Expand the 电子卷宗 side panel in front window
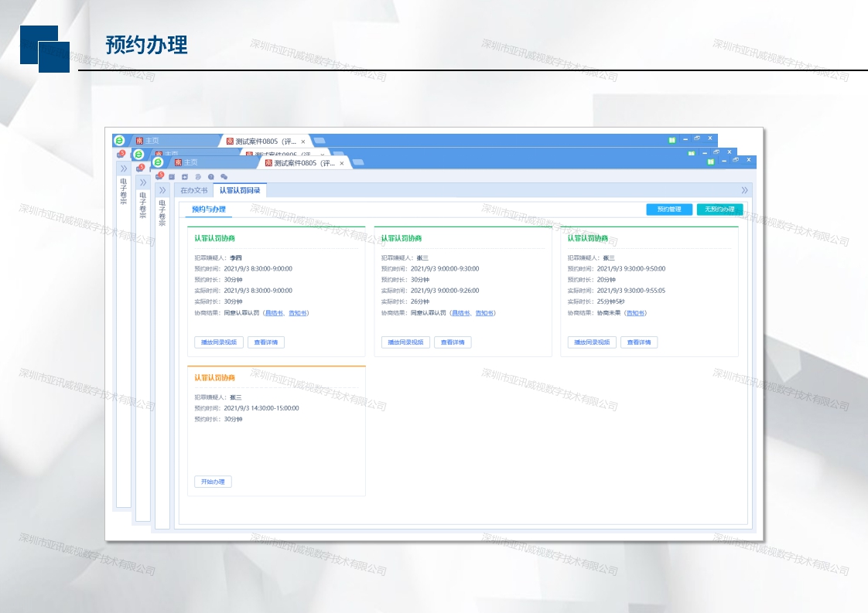 (x=162, y=190)
